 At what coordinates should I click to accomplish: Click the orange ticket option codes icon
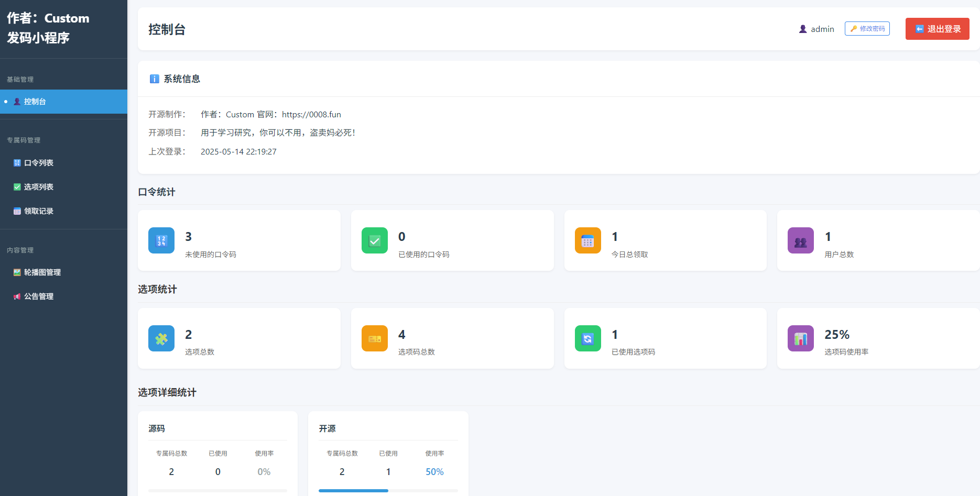[x=375, y=338]
